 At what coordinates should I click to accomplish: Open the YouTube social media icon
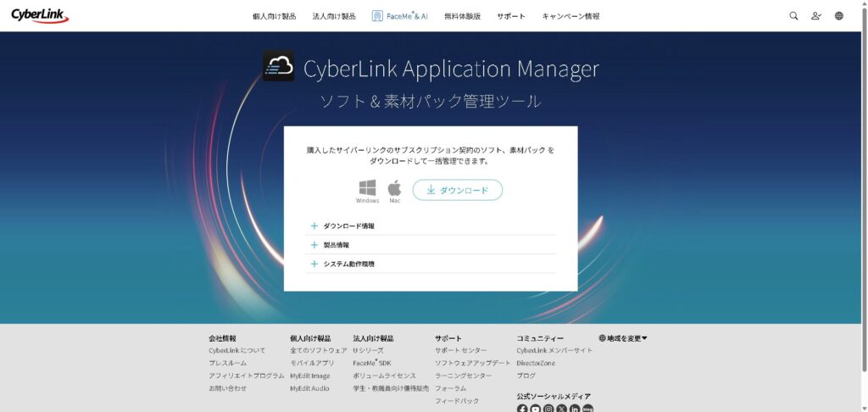[x=536, y=409]
